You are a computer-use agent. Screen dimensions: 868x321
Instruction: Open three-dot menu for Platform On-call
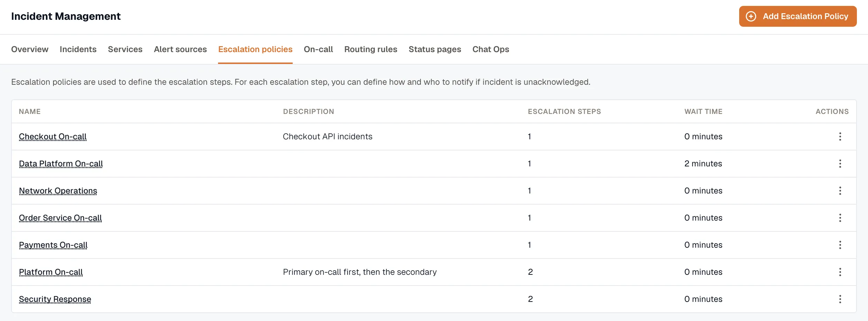(x=840, y=272)
